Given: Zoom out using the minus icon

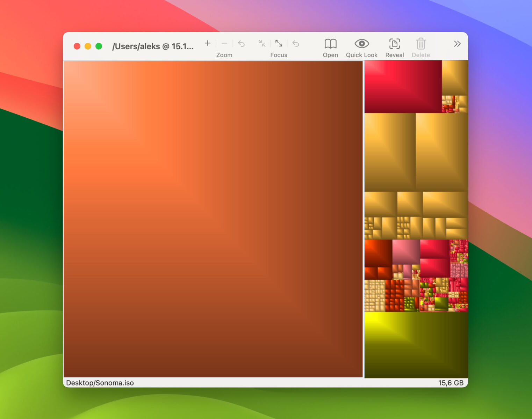Looking at the screenshot, I should pyautogui.click(x=224, y=43).
